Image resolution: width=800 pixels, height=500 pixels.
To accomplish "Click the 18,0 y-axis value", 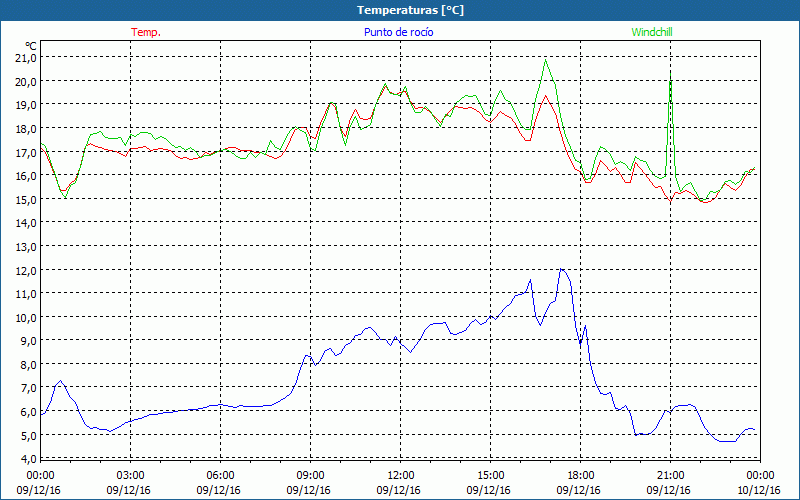I will 26,129.
